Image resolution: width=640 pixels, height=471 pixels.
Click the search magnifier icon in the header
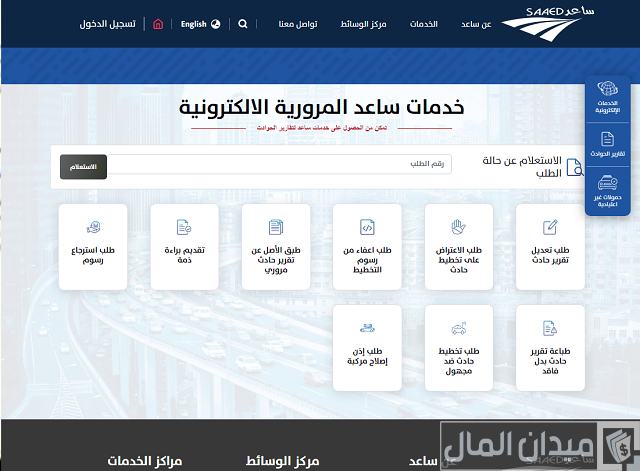(243, 23)
